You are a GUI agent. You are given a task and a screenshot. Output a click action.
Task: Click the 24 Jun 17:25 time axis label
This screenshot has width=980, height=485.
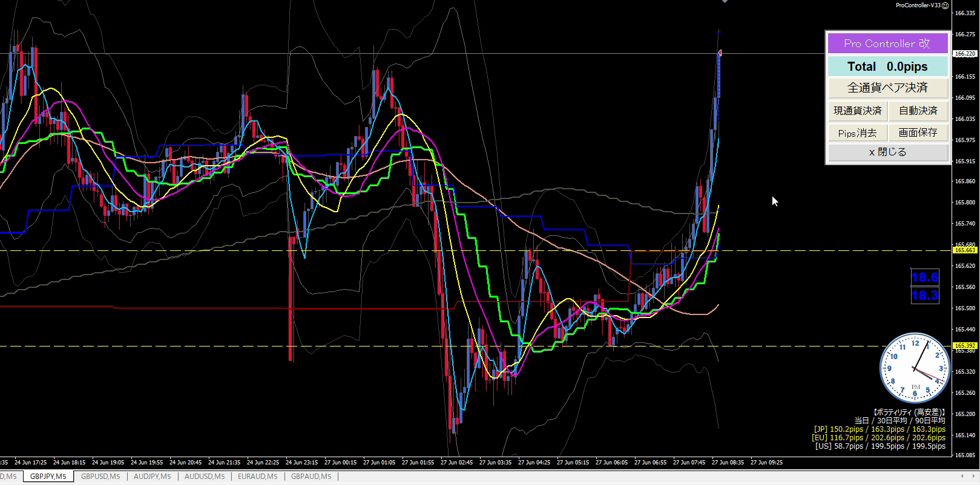point(30,462)
